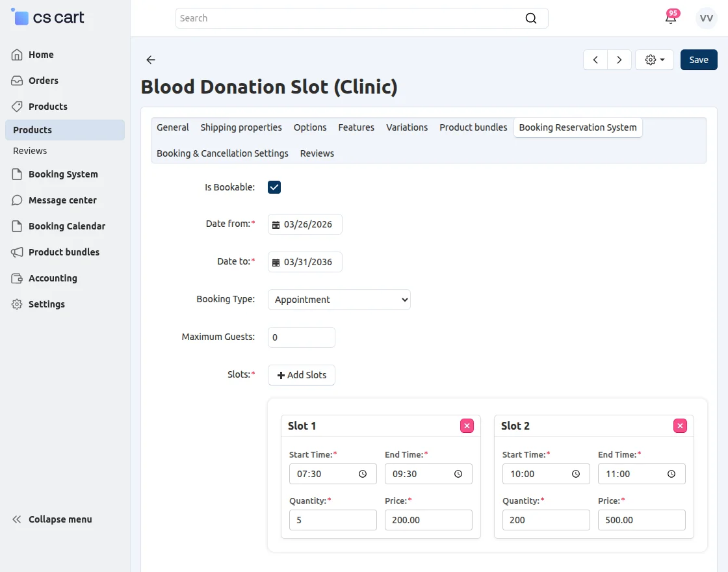The image size is (728, 572).
Task: Navigate back using the arrow above the product title
Action: coord(150,60)
